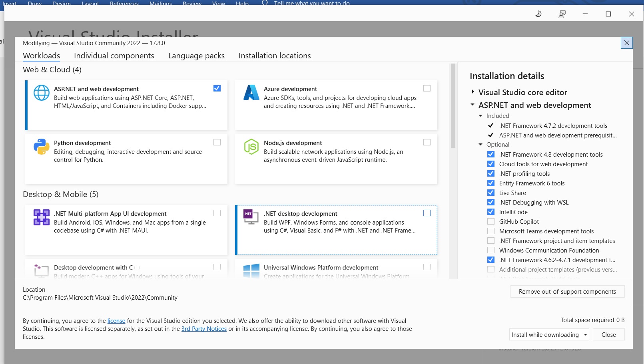Enable the GitHub Copilot optional component
Screen dimensions: 644x364
point(491,222)
